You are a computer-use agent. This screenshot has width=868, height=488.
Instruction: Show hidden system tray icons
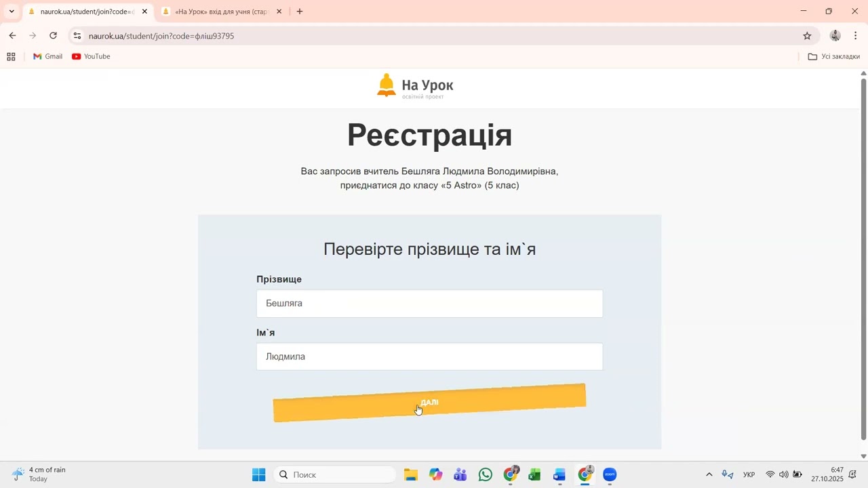coord(709,475)
